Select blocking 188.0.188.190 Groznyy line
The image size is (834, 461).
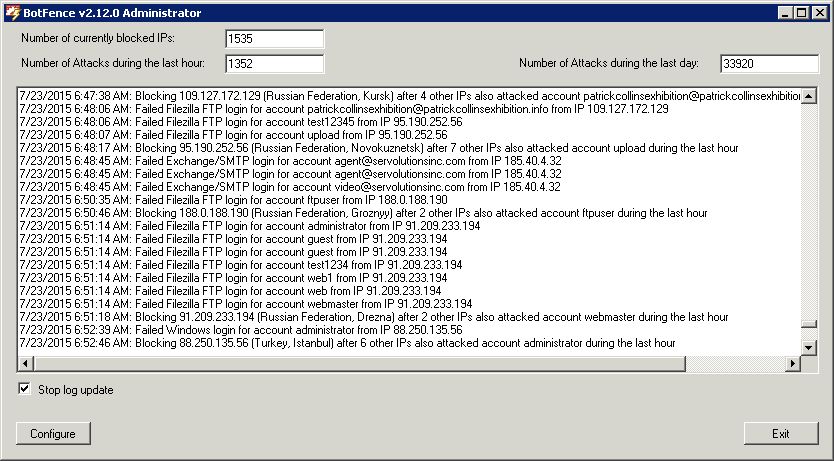point(363,213)
